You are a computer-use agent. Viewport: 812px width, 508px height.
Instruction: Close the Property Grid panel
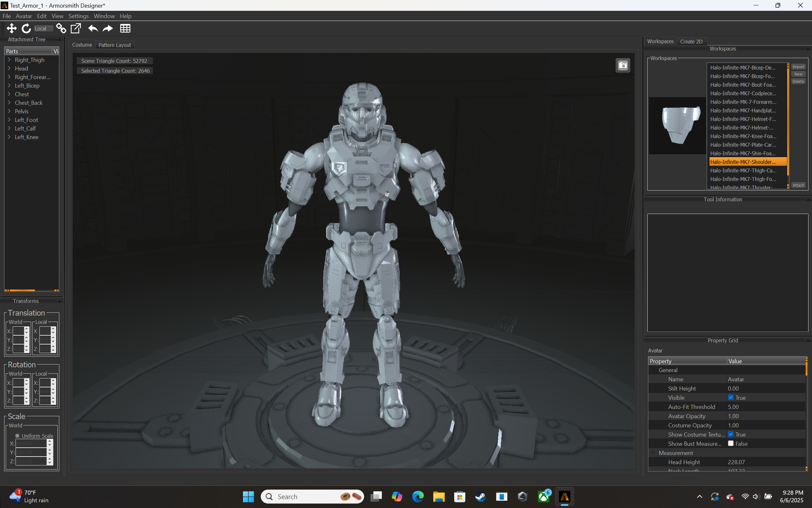808,341
